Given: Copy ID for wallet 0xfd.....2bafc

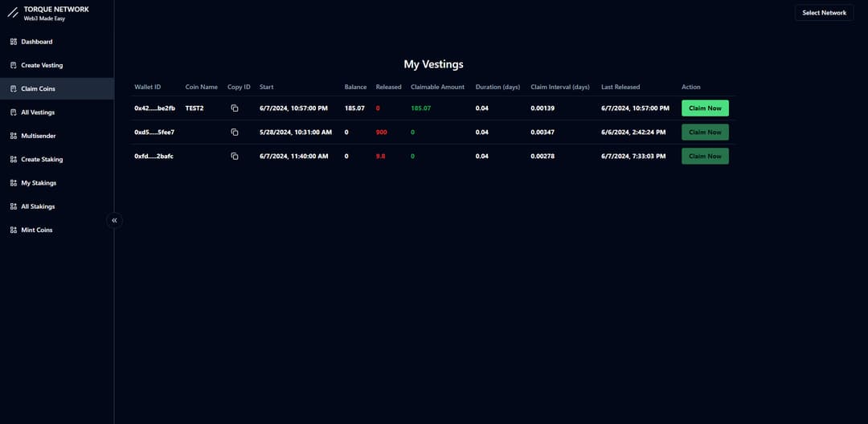Looking at the screenshot, I should pos(235,156).
